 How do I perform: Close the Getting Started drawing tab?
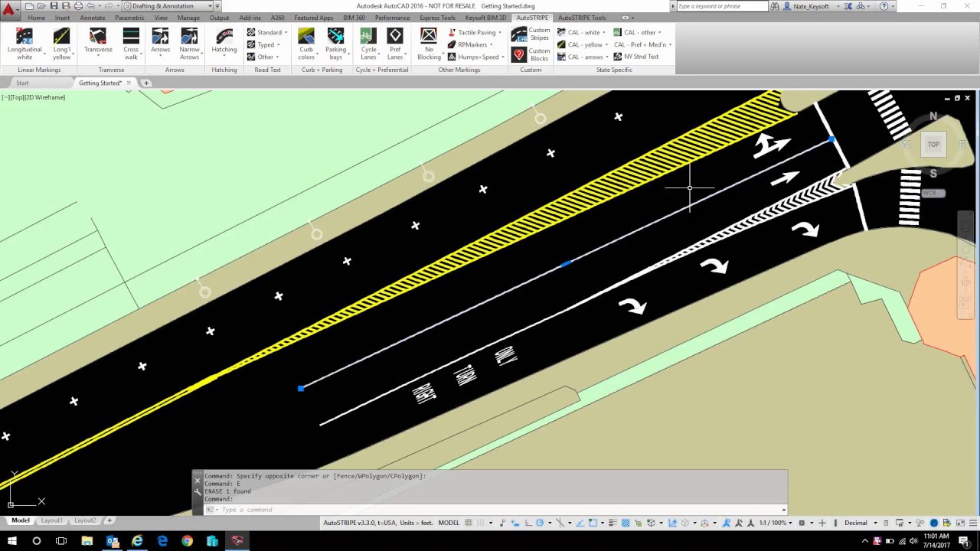(x=129, y=83)
